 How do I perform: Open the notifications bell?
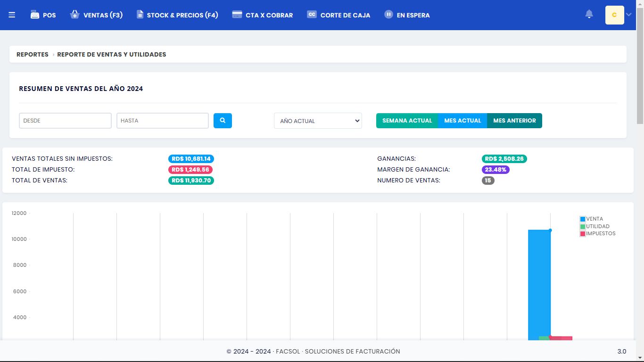pos(589,15)
